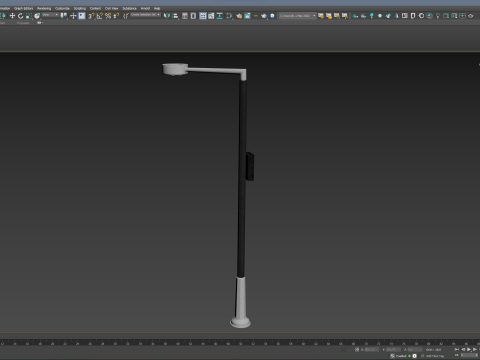The height and width of the screenshot is (360, 480).
Task: Toggle Keyboard Shortcut Override
Action: coord(82,16)
